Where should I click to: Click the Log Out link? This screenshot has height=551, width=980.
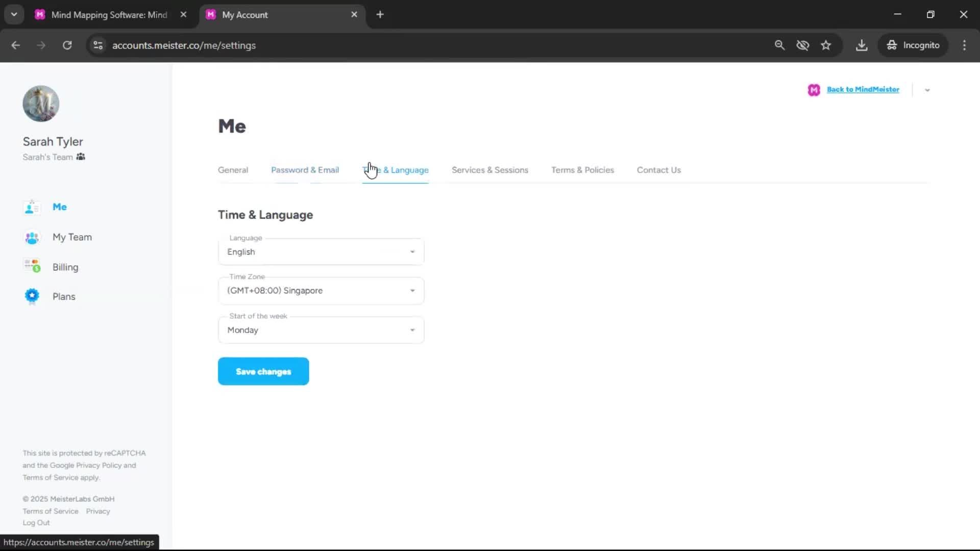click(x=36, y=523)
